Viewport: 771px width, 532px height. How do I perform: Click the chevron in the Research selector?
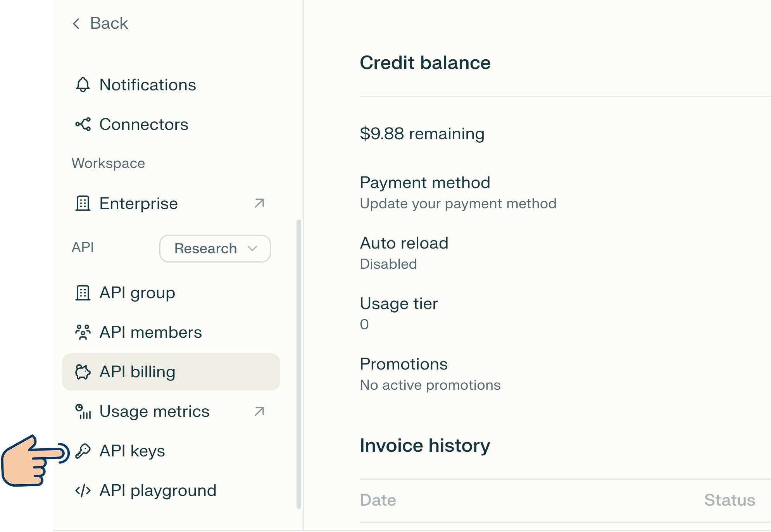click(x=252, y=249)
